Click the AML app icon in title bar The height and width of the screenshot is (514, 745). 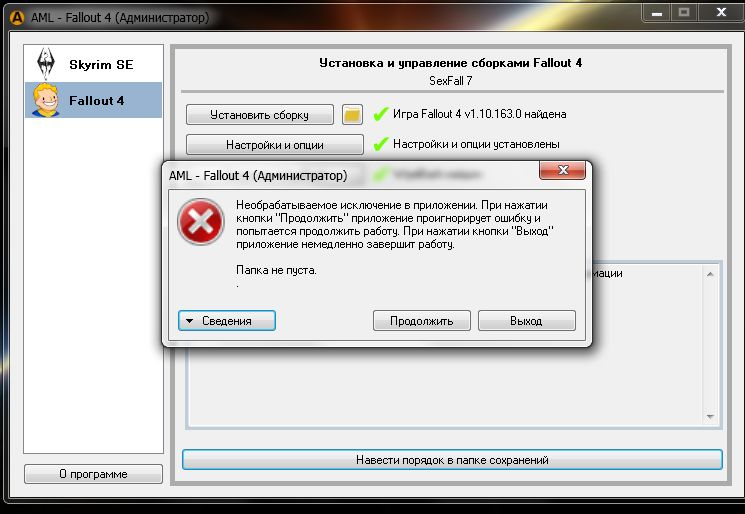13,15
